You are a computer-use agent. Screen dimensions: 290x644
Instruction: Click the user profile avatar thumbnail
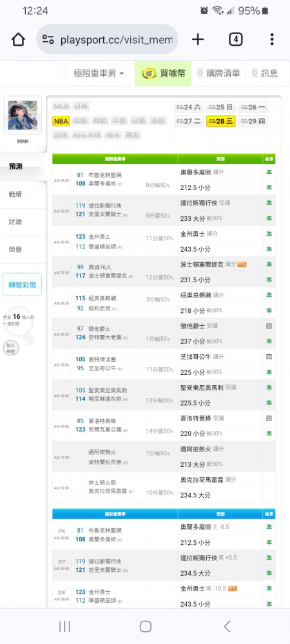coord(23,115)
